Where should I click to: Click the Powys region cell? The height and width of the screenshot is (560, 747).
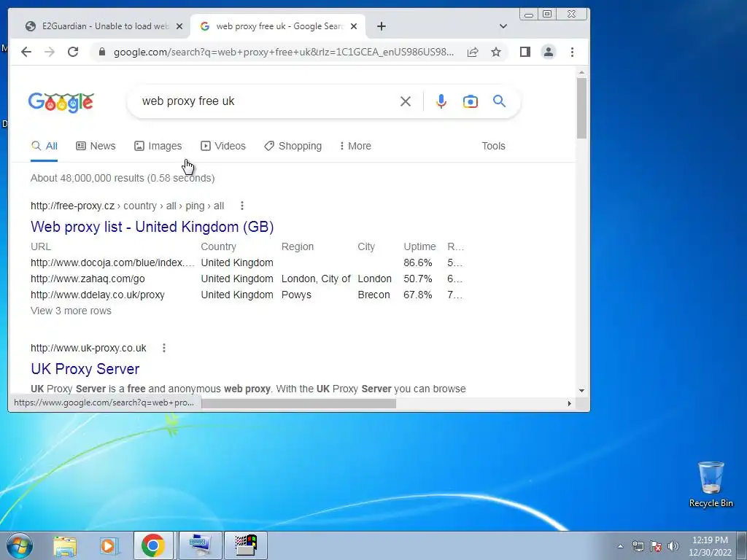296,295
